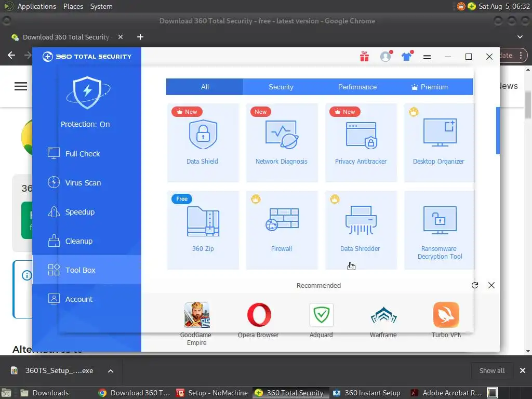Click the 360TS_Setup exe download item
The width and height of the screenshot is (532, 399).
pos(52,371)
